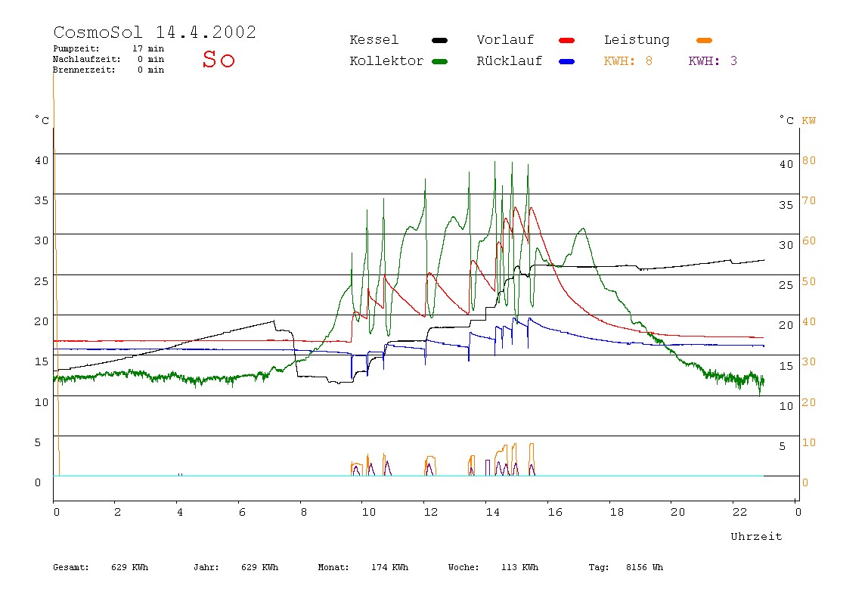This screenshot has width=868, height=614.
Task: Click the 'Brennerzeit:' label
Action: coord(84,70)
